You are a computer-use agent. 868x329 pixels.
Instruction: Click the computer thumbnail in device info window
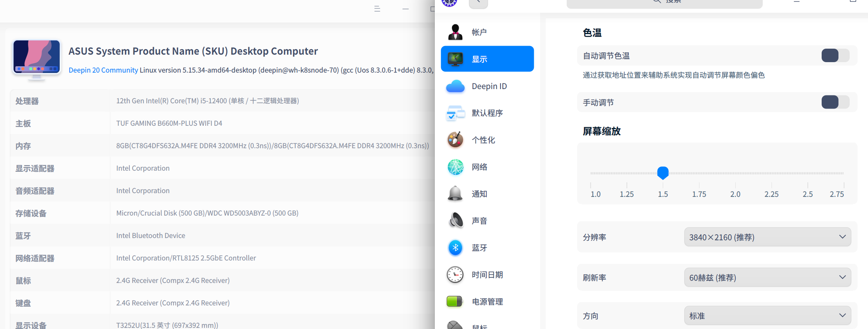tap(37, 59)
